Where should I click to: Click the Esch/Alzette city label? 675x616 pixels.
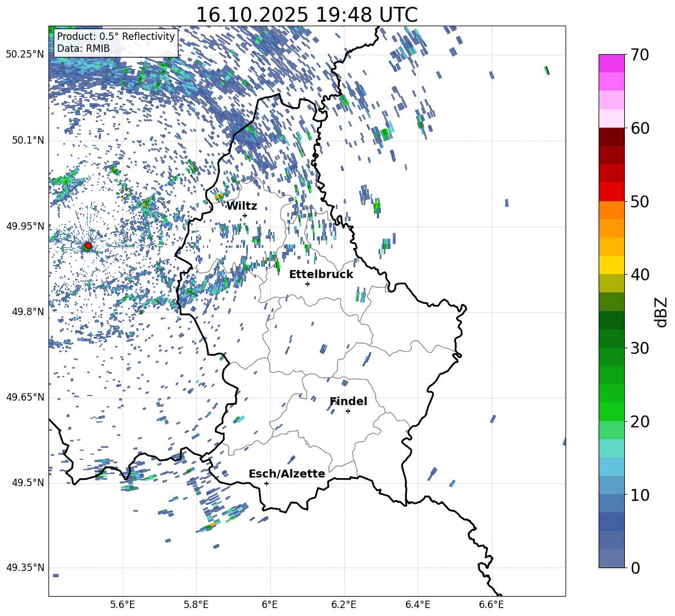(287, 474)
